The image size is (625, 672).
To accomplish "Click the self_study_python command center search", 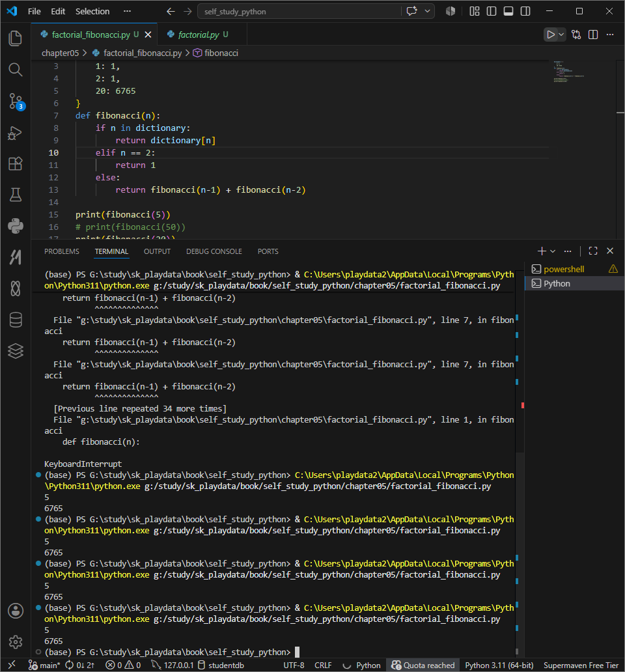I will tap(300, 12).
